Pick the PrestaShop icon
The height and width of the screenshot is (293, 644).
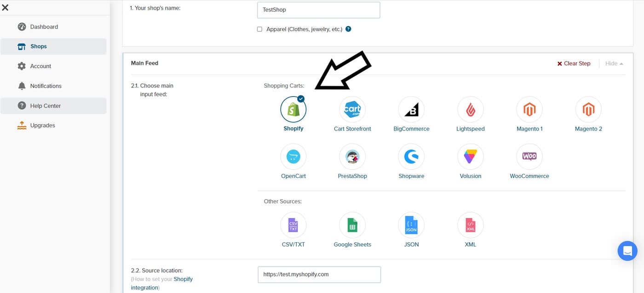[352, 157]
